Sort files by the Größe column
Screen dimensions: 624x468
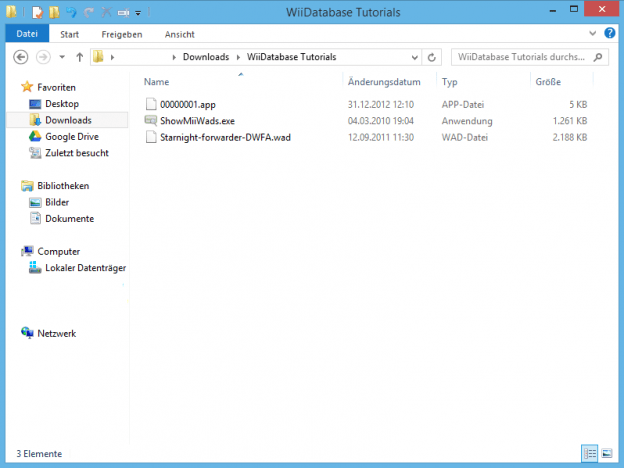(x=548, y=82)
